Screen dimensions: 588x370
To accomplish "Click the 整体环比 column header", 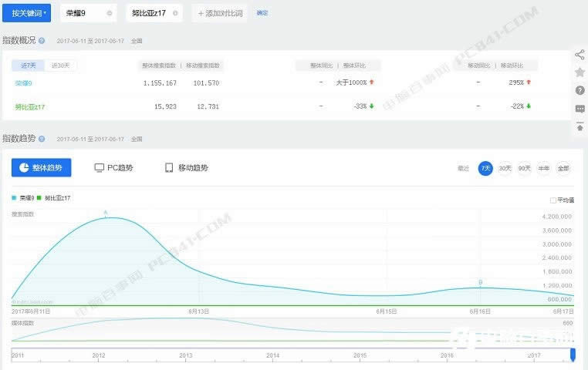I will tap(354, 66).
